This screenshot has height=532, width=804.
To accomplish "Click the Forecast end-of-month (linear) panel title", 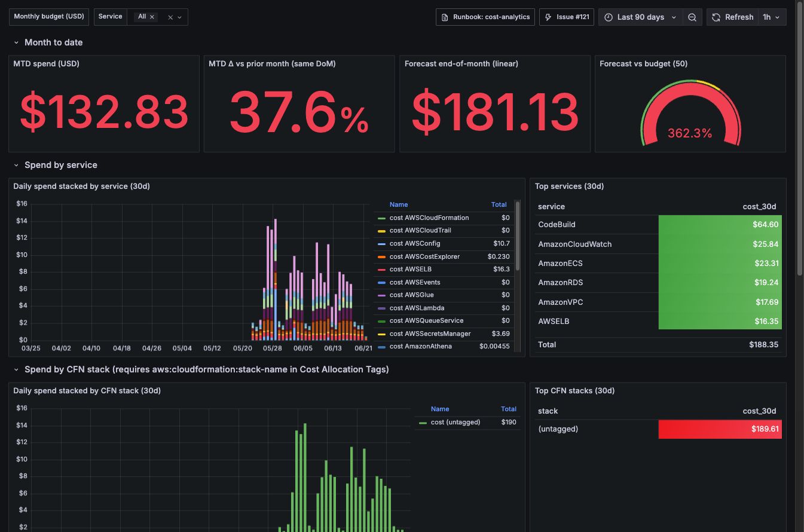I will click(461, 63).
